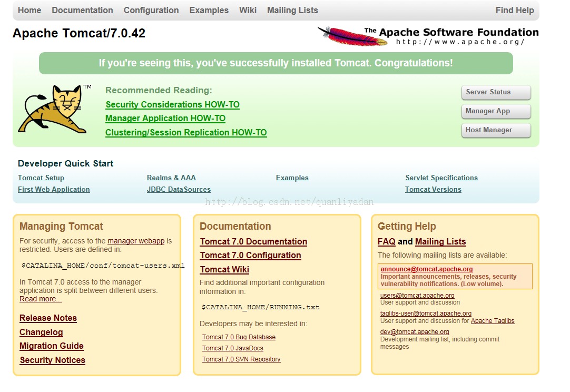Open Tomcat 7.0 Configuration link
Viewport: 570px width, 392px height.
(250, 256)
